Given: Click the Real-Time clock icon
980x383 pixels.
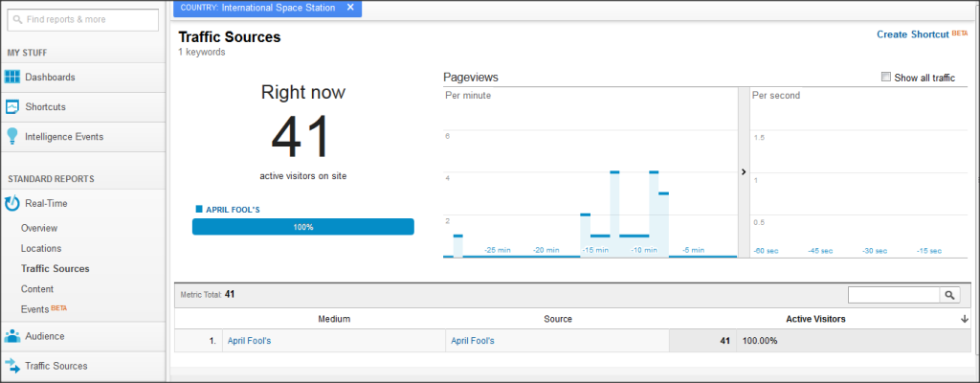Looking at the screenshot, I should point(11,203).
